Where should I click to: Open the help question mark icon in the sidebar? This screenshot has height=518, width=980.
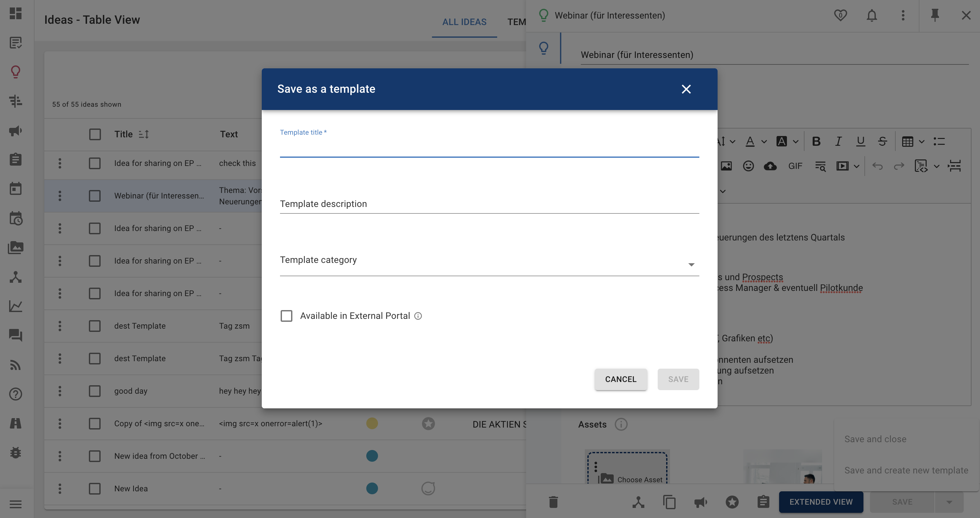(x=16, y=394)
